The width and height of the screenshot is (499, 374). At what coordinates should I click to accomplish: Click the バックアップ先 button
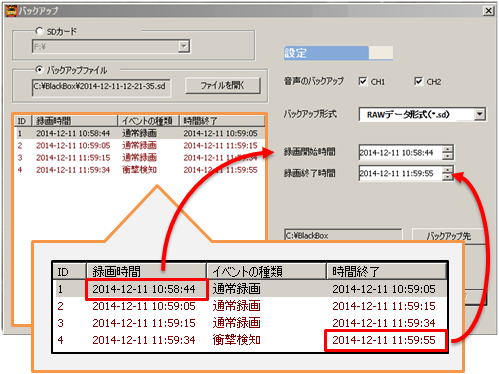pyautogui.click(x=448, y=235)
